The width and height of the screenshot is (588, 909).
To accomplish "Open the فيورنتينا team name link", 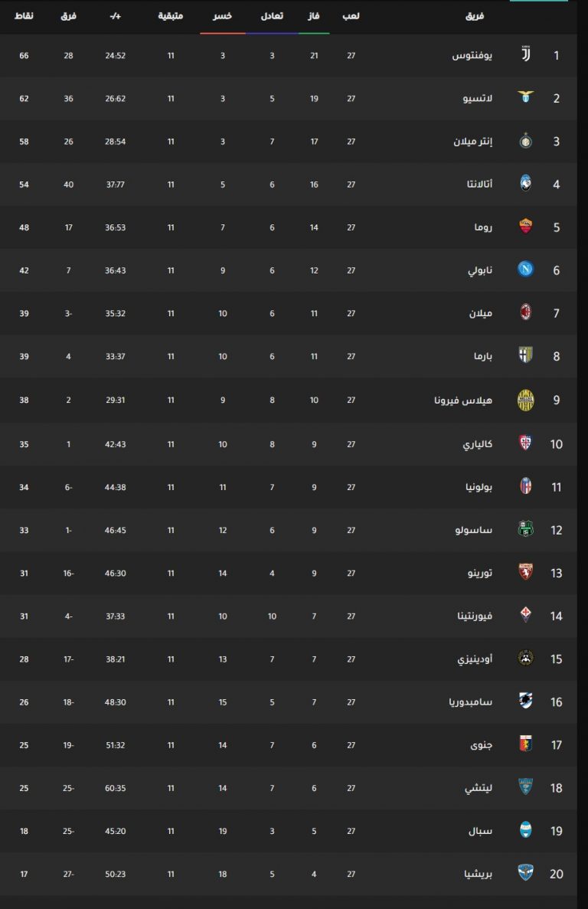I will [479, 616].
